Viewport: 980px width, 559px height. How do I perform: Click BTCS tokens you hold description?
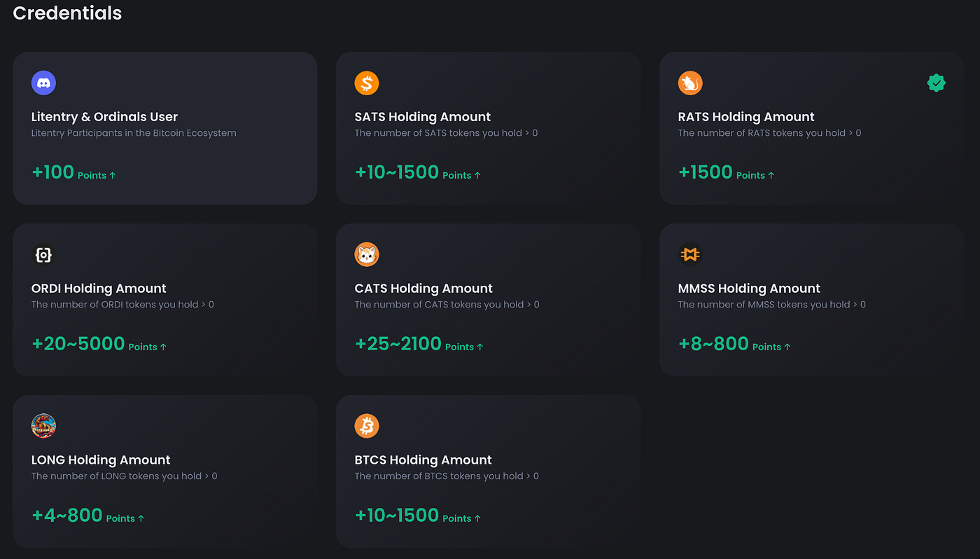pyautogui.click(x=446, y=476)
